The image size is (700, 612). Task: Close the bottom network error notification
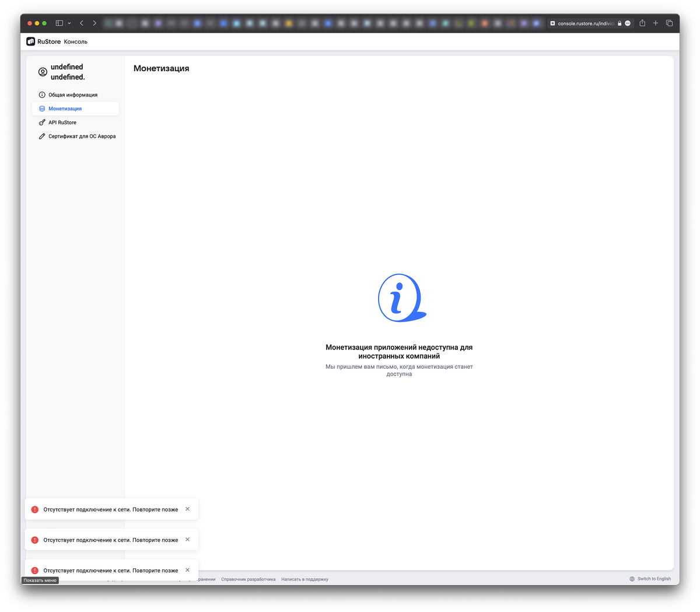point(187,569)
